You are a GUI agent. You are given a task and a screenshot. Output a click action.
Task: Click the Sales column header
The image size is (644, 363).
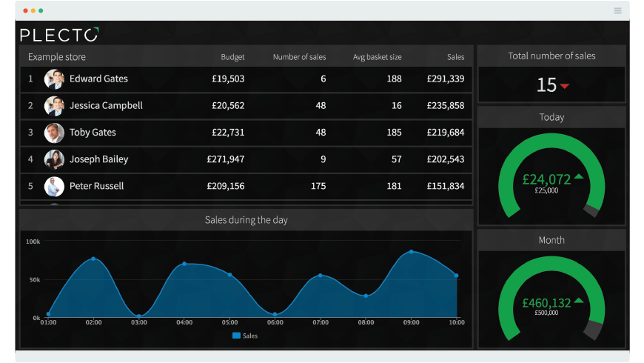455,57
